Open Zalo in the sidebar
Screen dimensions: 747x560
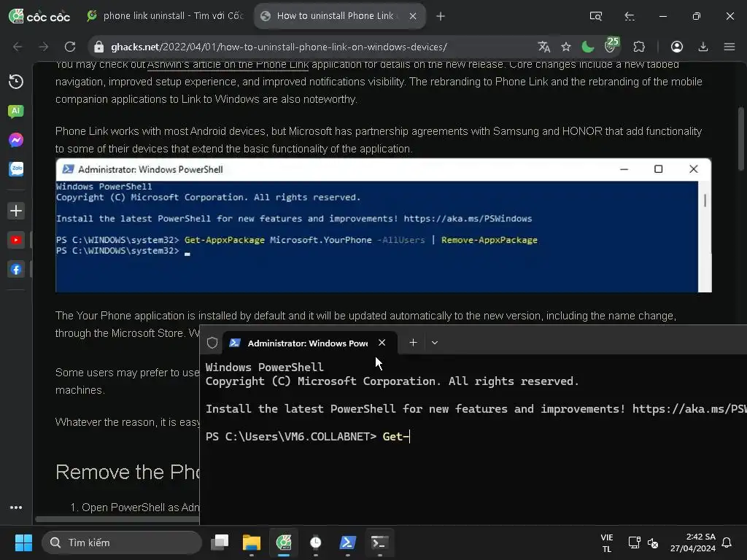[x=16, y=169]
